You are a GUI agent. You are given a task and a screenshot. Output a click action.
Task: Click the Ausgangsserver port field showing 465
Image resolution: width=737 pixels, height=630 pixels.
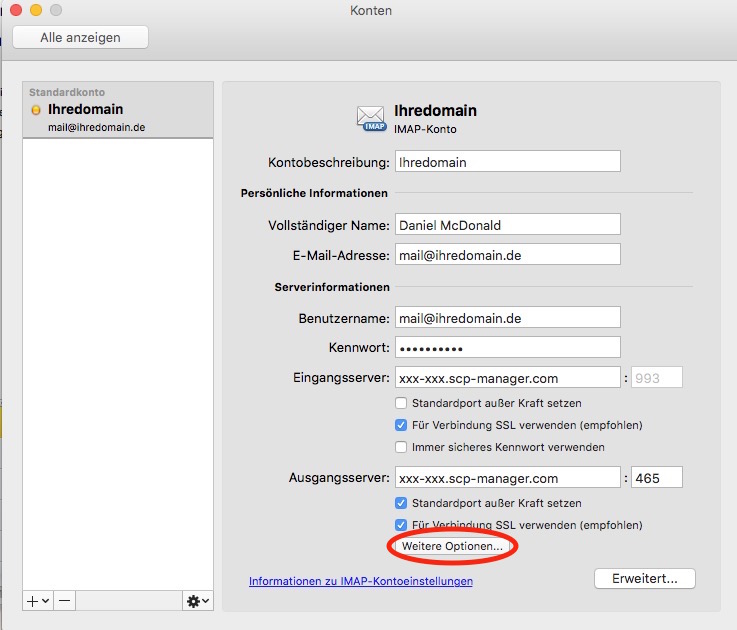[656, 478]
